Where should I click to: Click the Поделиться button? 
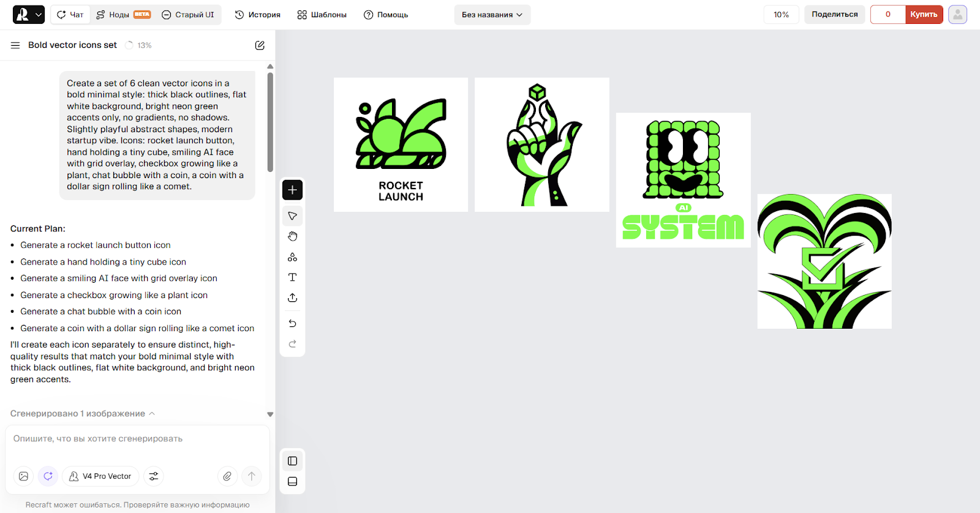click(x=834, y=15)
